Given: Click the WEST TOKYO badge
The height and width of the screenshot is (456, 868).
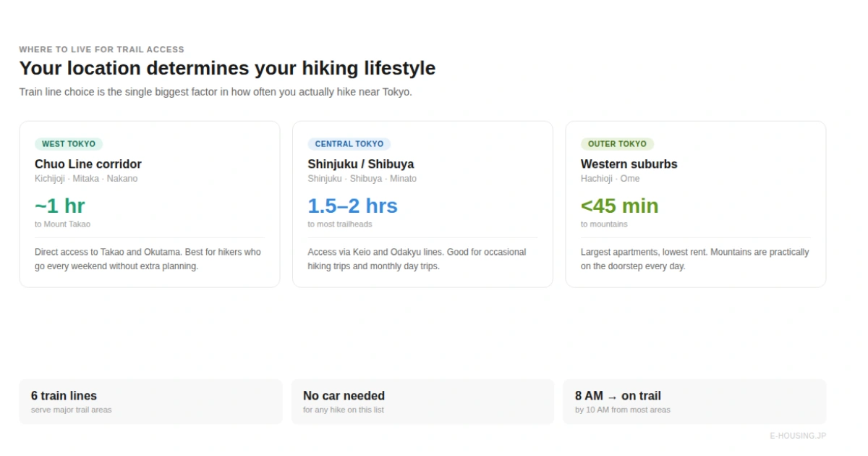Looking at the screenshot, I should coord(69,144).
